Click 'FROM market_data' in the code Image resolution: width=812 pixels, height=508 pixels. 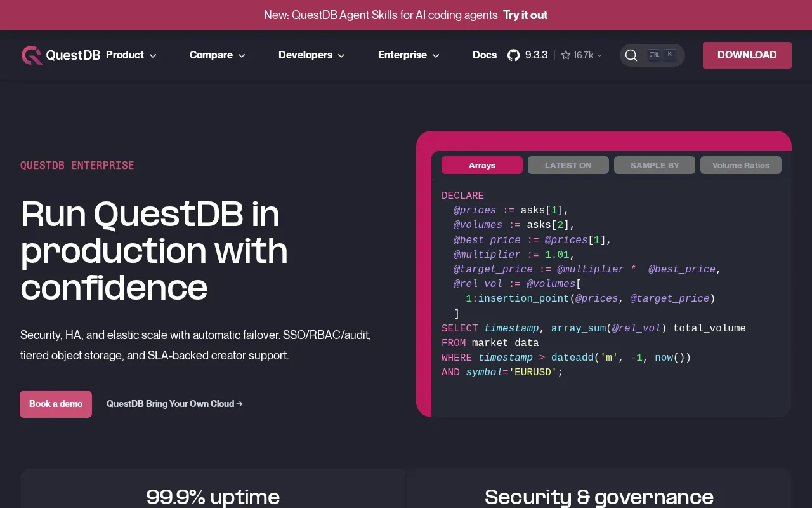coord(490,343)
